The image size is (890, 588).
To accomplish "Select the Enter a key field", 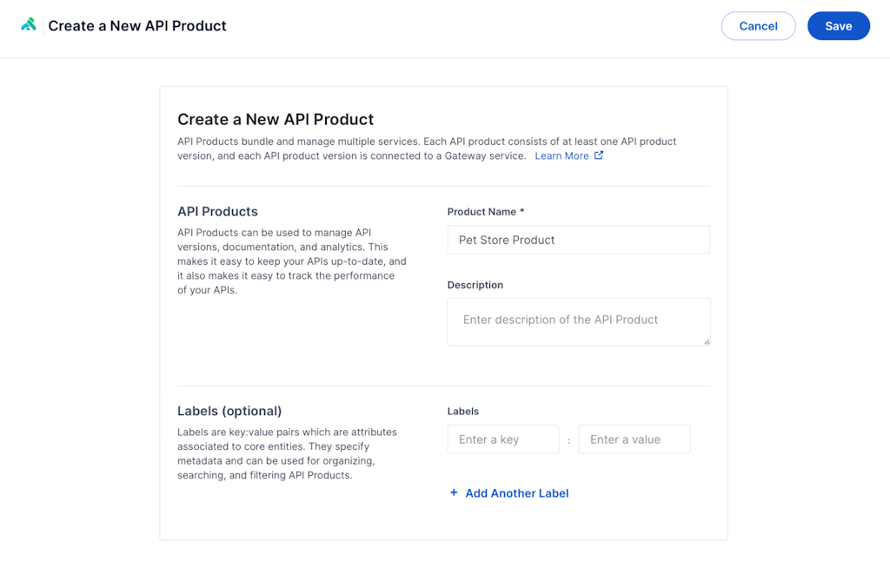I will point(502,439).
